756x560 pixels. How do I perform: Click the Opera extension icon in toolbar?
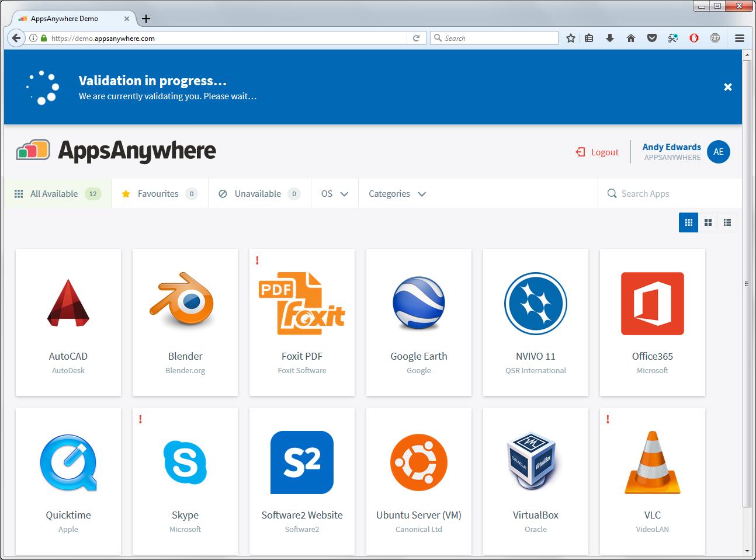(x=694, y=38)
